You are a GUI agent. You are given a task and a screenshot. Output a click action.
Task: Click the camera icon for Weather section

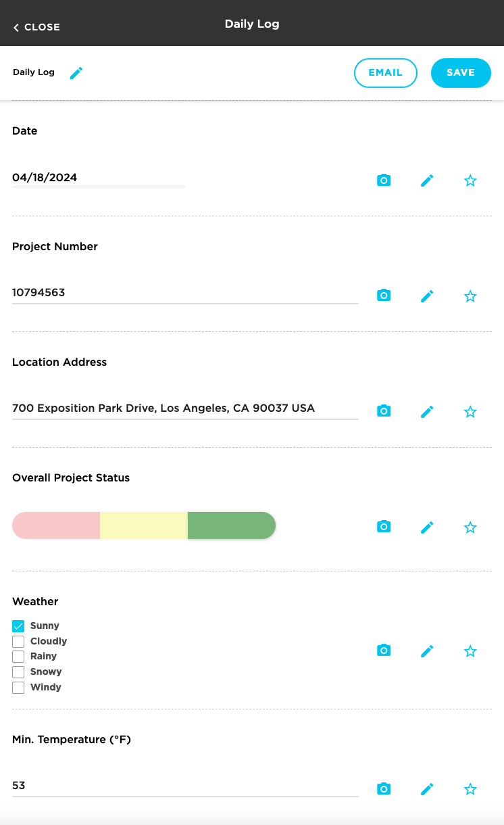[383, 651]
